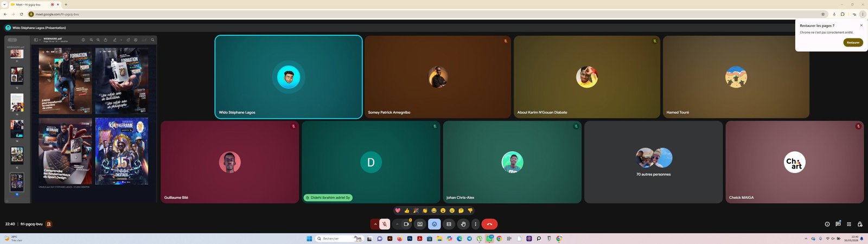Open Firefox from taskbar

[400, 239]
